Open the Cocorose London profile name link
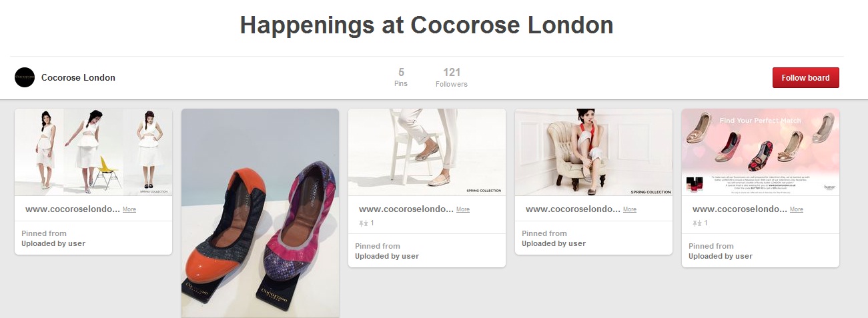 (x=78, y=77)
